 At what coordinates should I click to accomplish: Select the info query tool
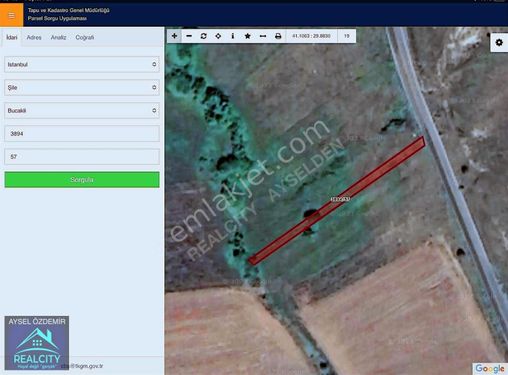click(233, 36)
